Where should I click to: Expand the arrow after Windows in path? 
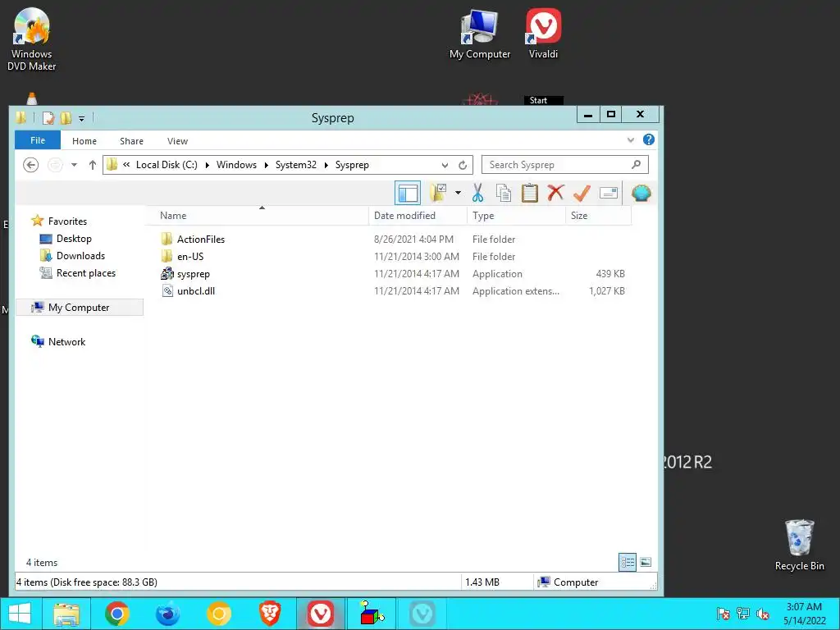coord(266,165)
